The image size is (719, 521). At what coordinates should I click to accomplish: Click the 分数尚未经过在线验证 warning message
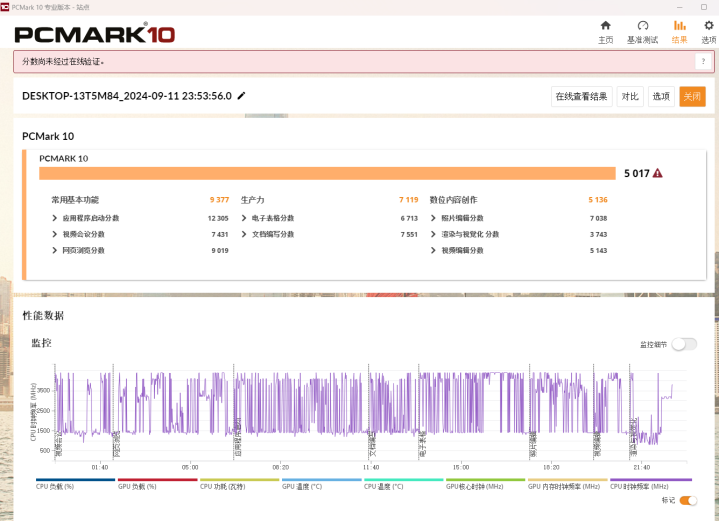pos(63,61)
